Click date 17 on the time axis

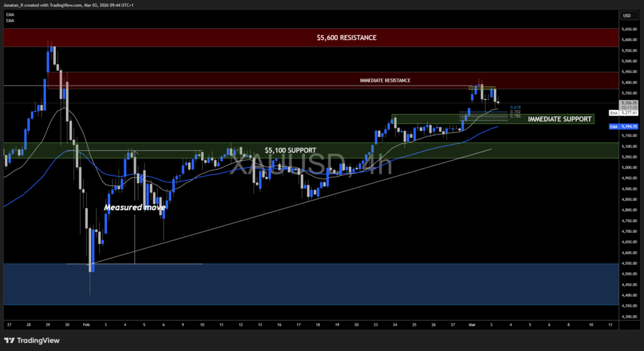[x=299, y=325]
